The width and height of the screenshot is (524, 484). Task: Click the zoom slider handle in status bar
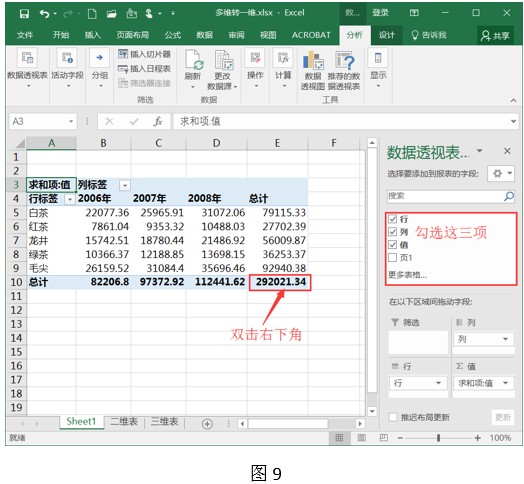click(438, 438)
